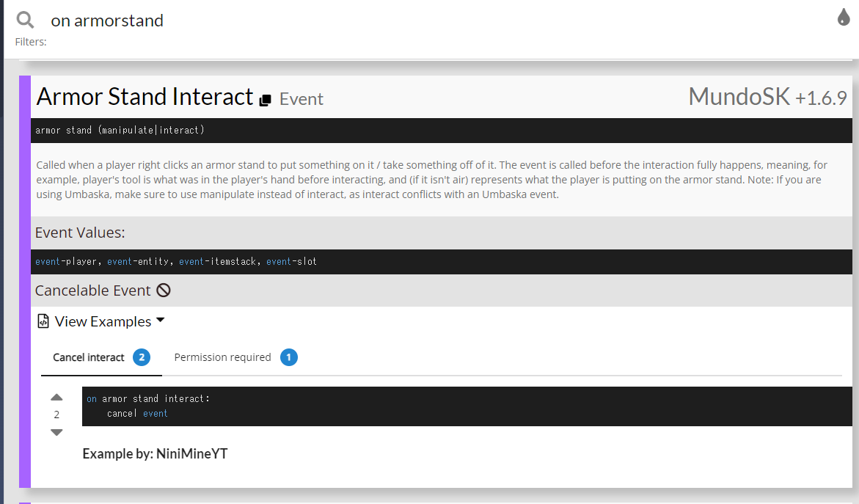This screenshot has width=859, height=504.
Task: Click the blue badge showing 1
Action: coord(289,357)
